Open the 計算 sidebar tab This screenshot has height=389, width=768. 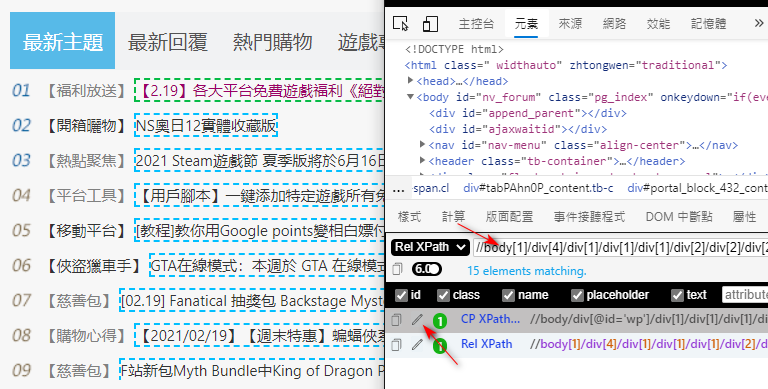(x=453, y=217)
